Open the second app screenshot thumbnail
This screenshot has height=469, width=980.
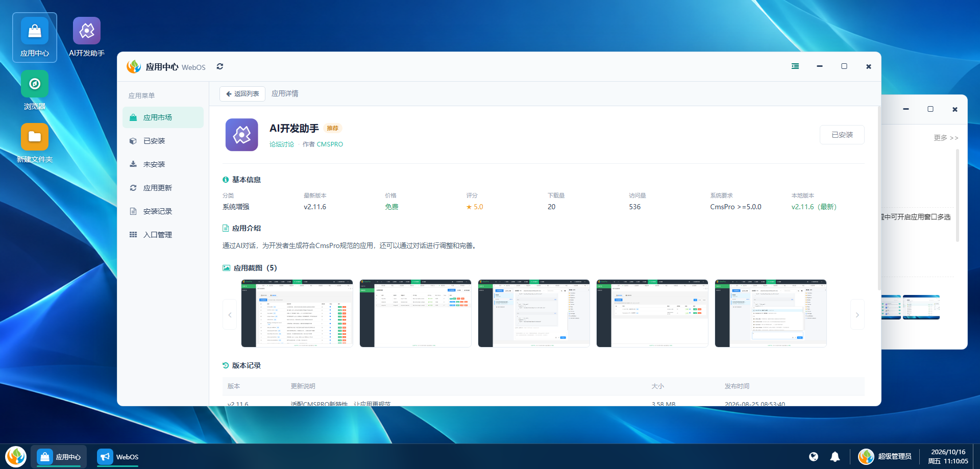pos(415,313)
